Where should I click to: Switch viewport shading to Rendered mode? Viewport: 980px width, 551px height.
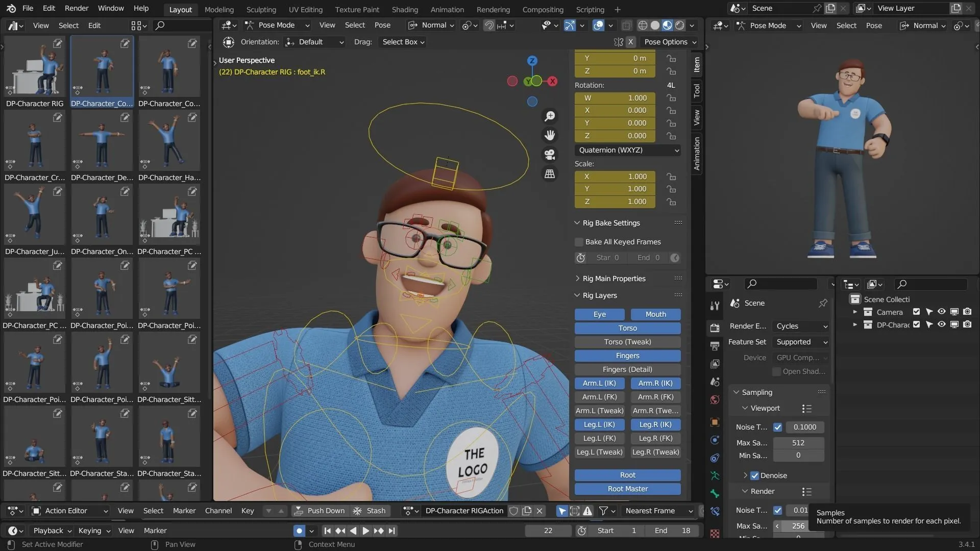click(679, 25)
